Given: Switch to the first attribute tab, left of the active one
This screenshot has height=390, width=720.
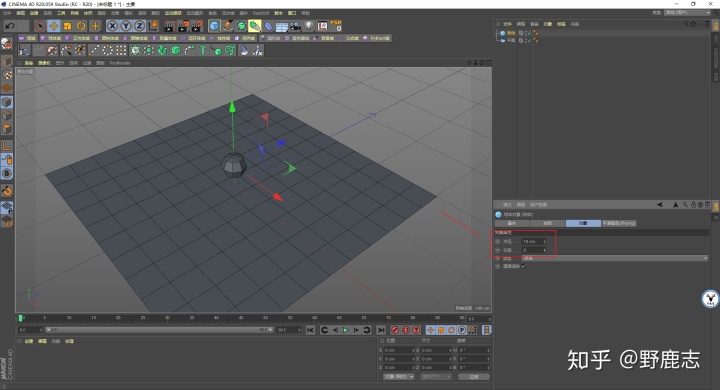Looking at the screenshot, I should 512,223.
